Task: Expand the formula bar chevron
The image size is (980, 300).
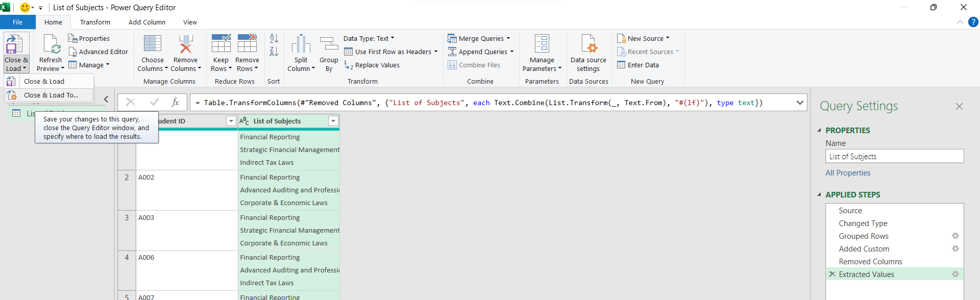Action: click(800, 103)
